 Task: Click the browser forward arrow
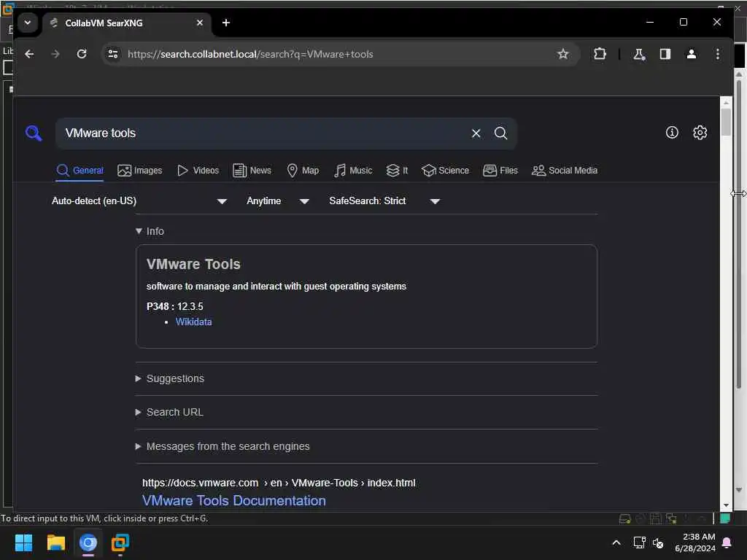(x=55, y=54)
